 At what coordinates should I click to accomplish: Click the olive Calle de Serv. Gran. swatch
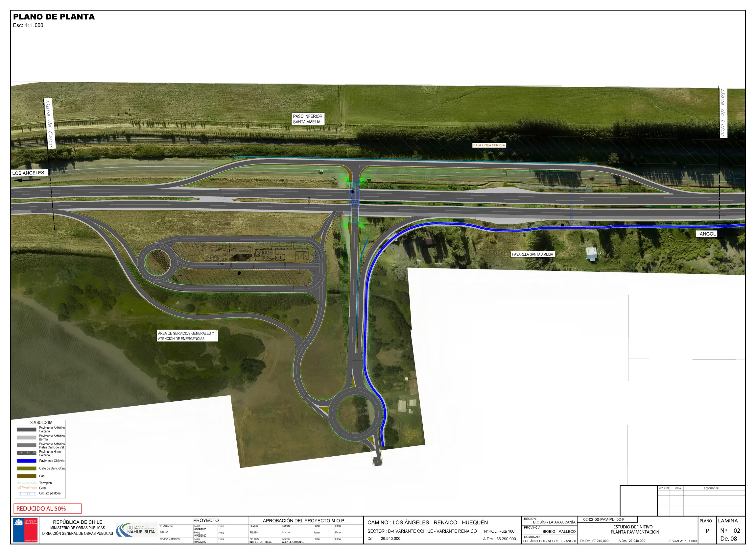click(27, 469)
